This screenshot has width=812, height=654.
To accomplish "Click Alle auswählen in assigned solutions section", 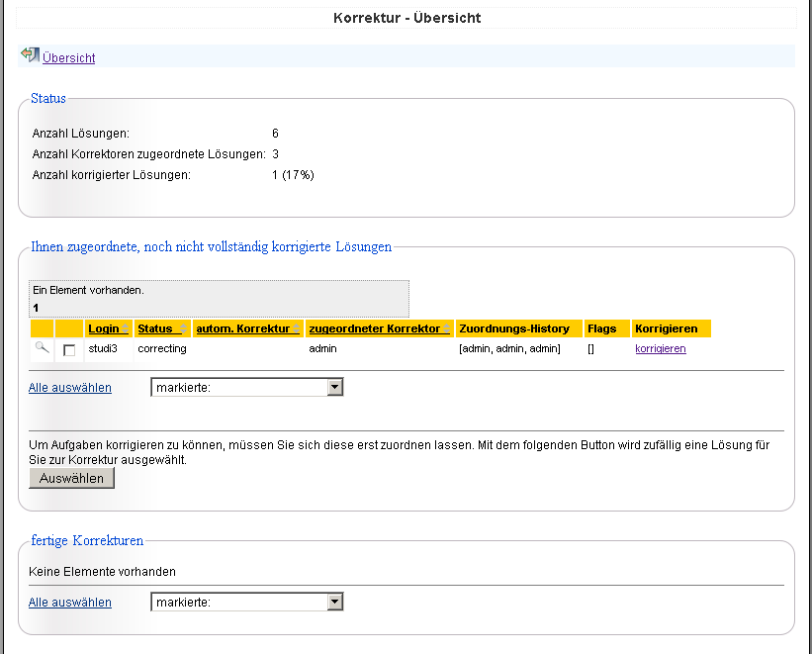I will click(x=70, y=388).
